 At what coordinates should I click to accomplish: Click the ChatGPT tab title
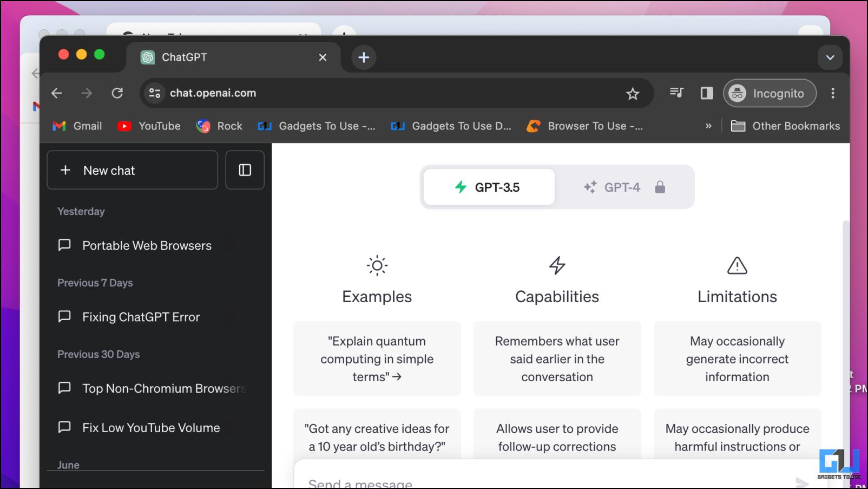tap(185, 57)
